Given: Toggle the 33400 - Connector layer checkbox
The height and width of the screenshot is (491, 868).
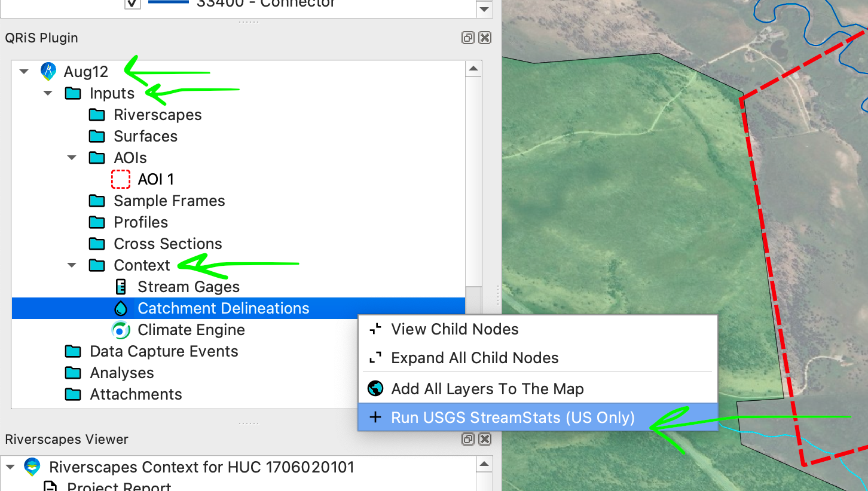Looking at the screenshot, I should [132, 3].
